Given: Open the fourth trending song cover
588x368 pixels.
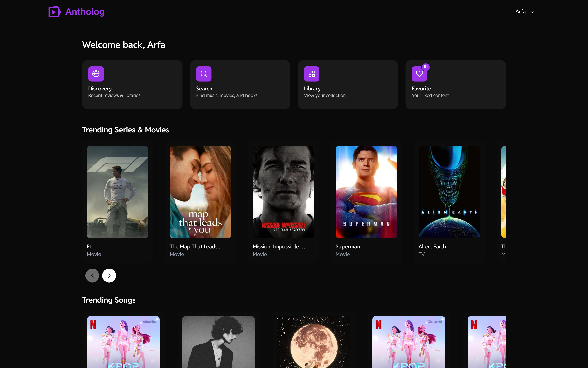Looking at the screenshot, I should click(409, 342).
